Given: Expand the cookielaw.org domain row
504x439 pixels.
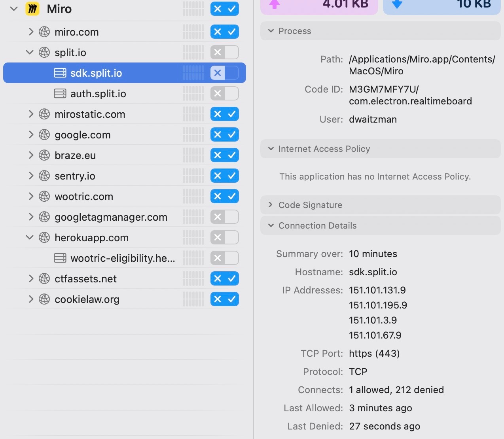Looking at the screenshot, I should click(x=31, y=299).
